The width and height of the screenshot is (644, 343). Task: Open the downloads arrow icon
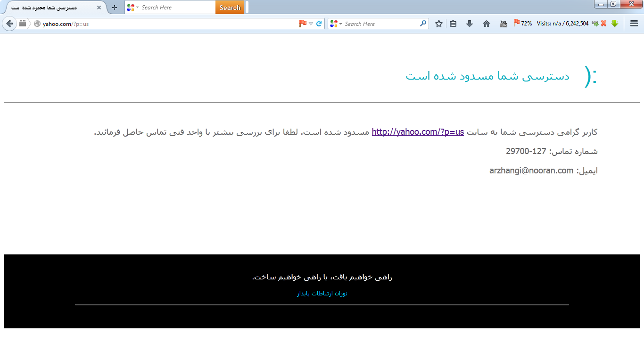[x=470, y=24]
